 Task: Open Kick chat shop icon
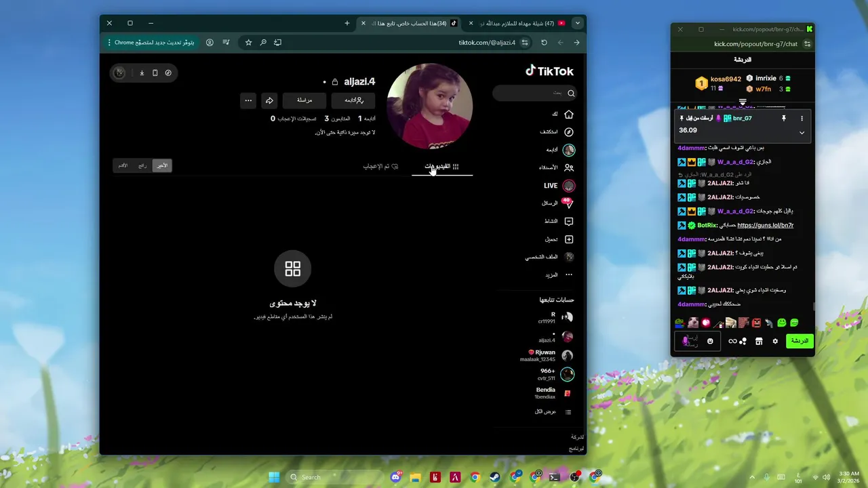click(x=759, y=341)
